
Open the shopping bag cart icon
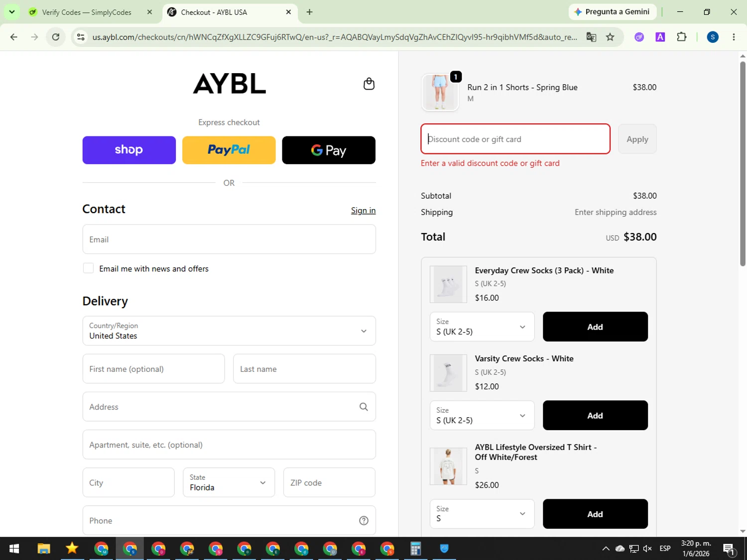369,84
